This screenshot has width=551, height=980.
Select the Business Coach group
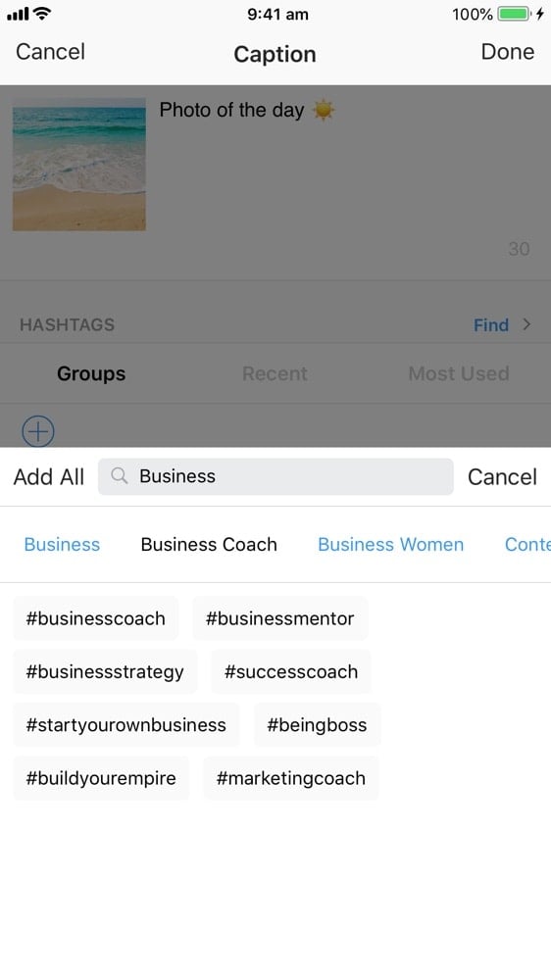tap(209, 544)
